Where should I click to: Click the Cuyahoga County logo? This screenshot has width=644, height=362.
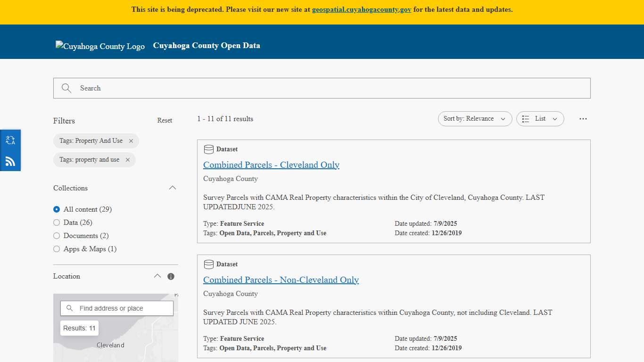tap(100, 45)
